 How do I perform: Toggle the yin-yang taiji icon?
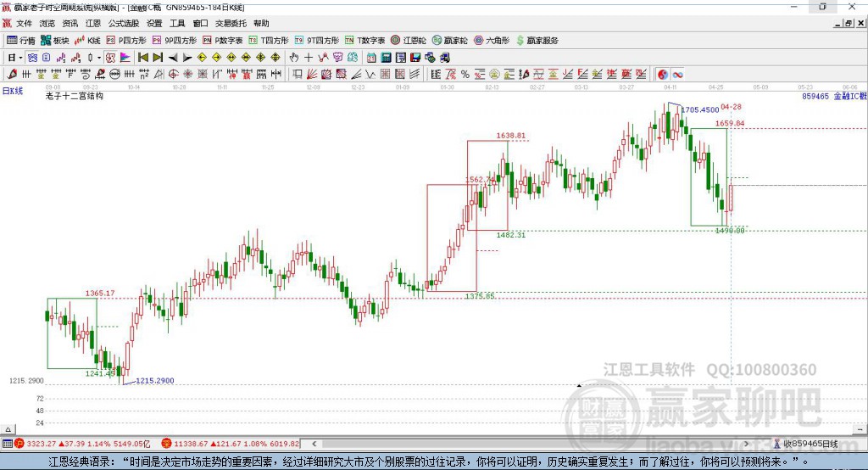663,75
